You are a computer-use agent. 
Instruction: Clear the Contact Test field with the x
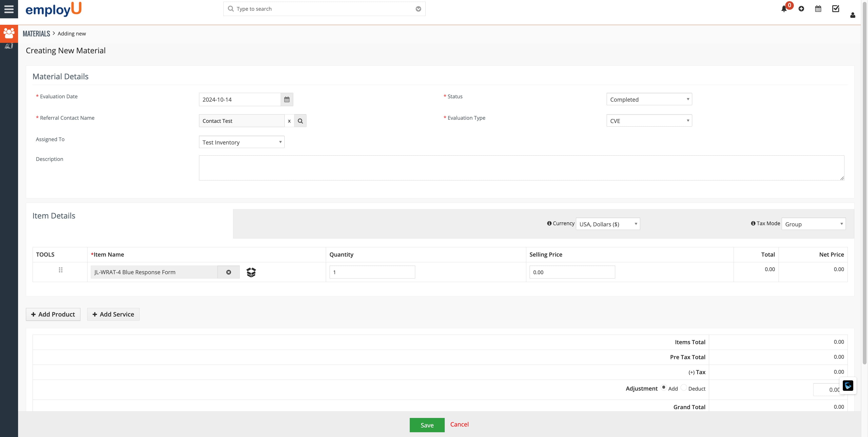(289, 121)
